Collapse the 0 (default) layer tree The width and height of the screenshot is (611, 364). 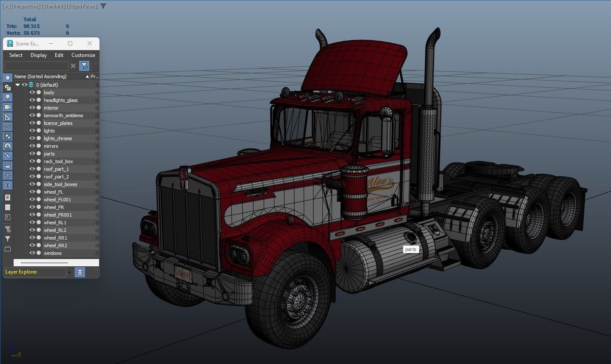click(x=18, y=85)
